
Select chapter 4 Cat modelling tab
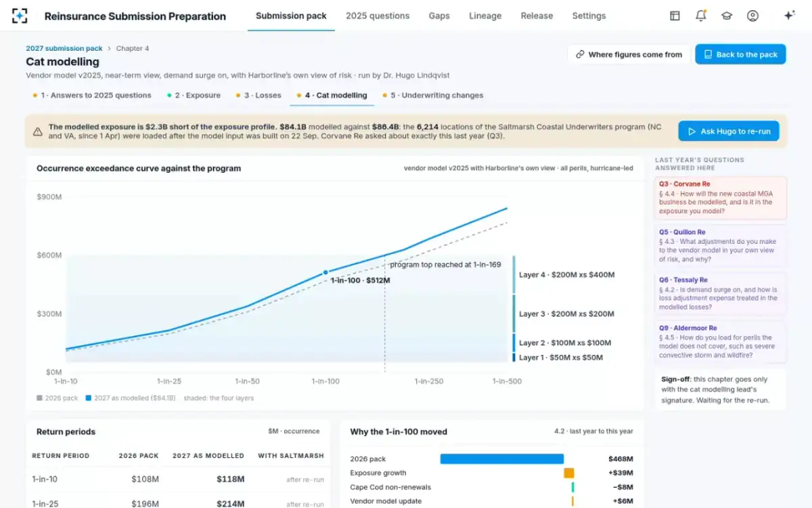[x=332, y=96]
